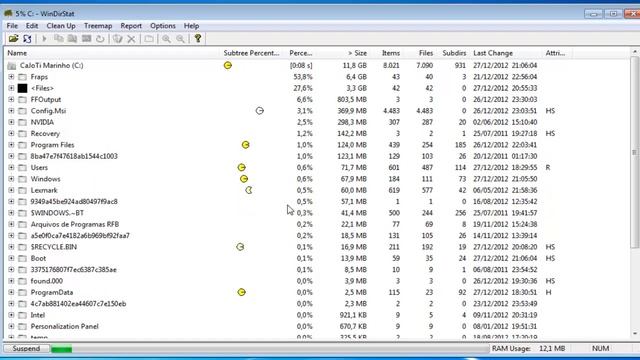Click the pacman icon in the Program Files row
Viewport: 640px width, 360px height.
point(245,145)
